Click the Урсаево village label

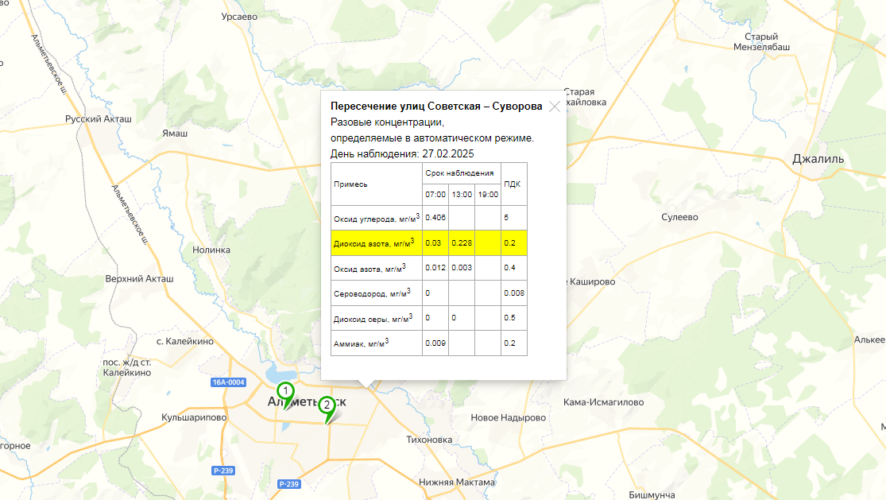click(x=239, y=17)
